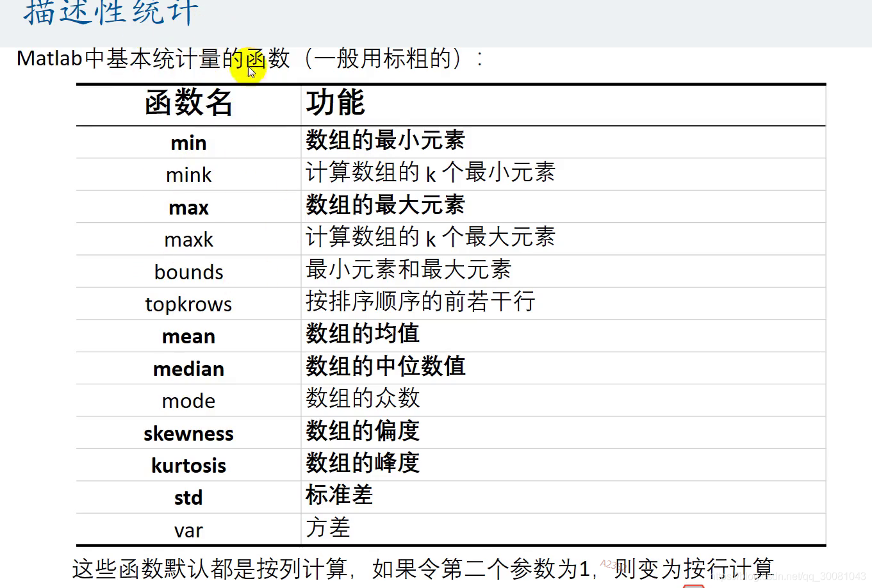
Task: Click the description '数组的众数'
Action: 363,398
